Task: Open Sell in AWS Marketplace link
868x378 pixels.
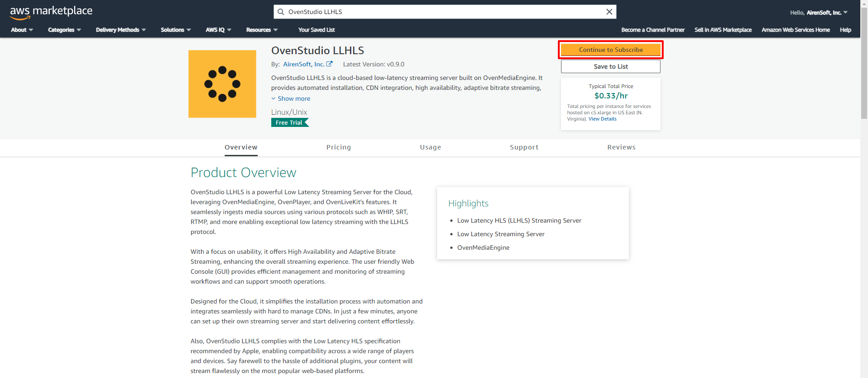Action: (723, 30)
